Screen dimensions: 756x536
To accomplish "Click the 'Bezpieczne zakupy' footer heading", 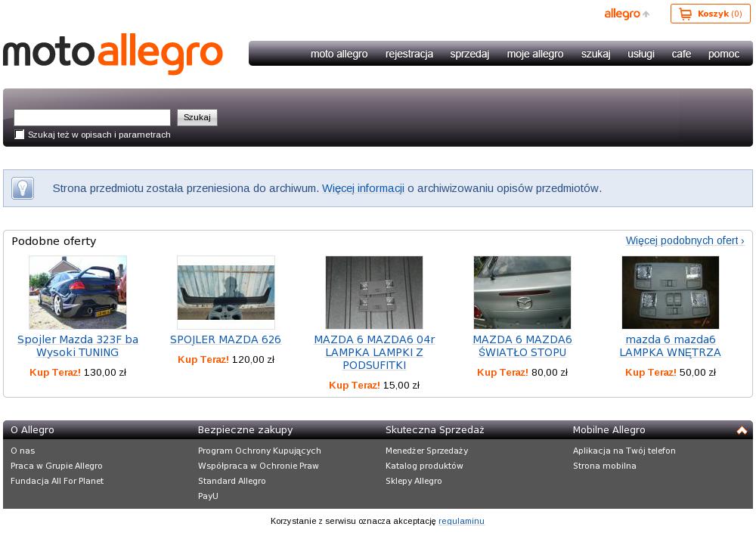I will point(246,430).
